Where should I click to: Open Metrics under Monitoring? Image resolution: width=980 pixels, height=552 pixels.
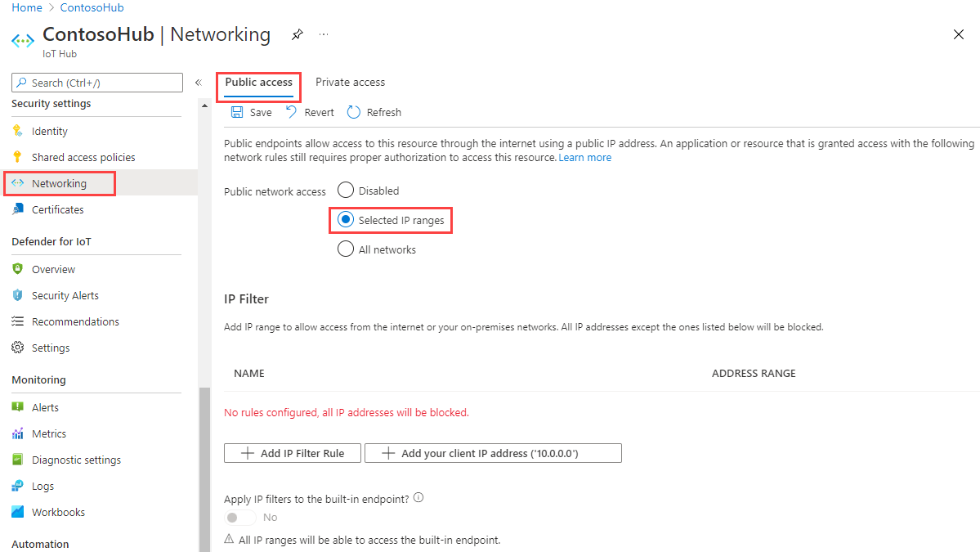click(x=52, y=433)
